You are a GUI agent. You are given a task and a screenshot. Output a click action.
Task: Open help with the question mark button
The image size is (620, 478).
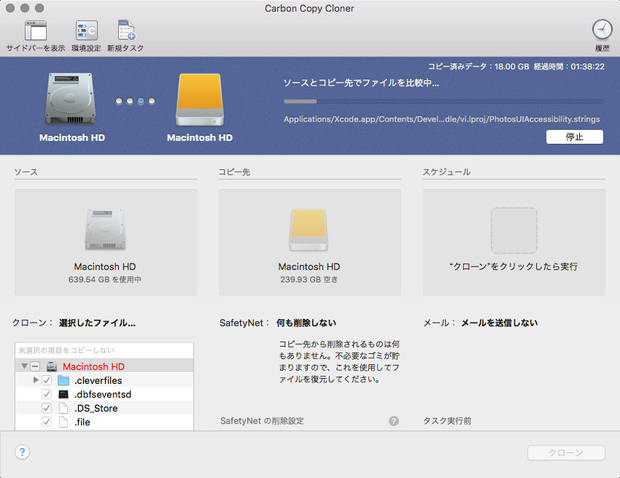click(x=23, y=452)
